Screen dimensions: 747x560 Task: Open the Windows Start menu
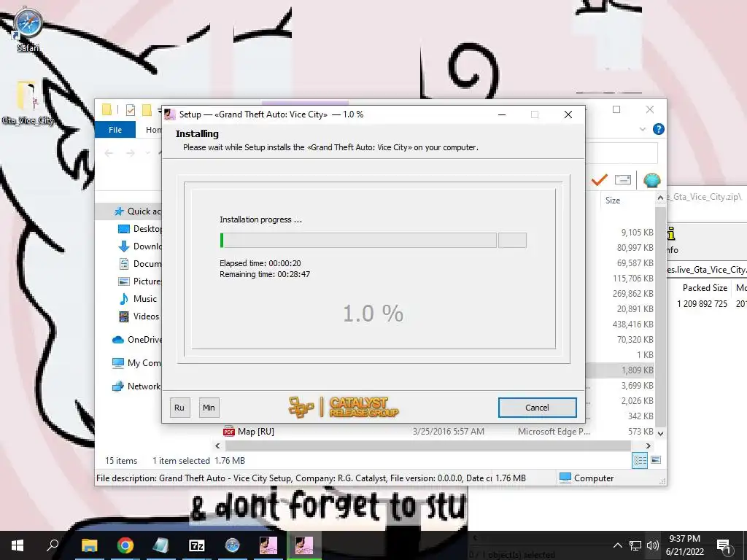18,545
